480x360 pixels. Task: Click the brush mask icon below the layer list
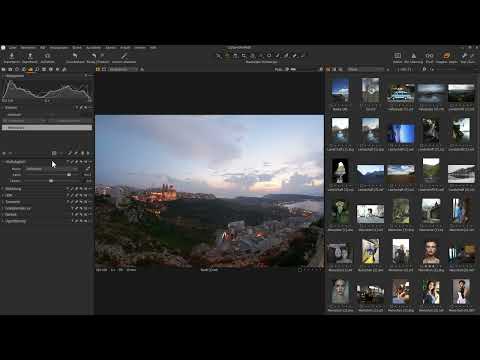[x=70, y=153]
